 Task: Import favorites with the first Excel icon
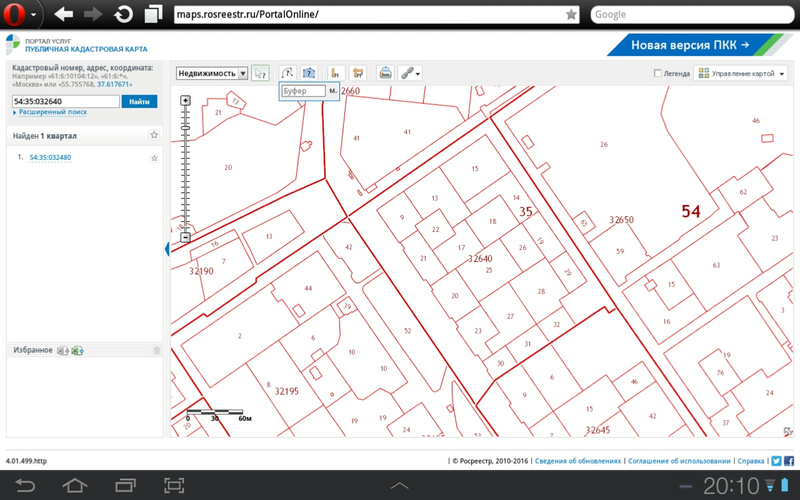tap(62, 351)
